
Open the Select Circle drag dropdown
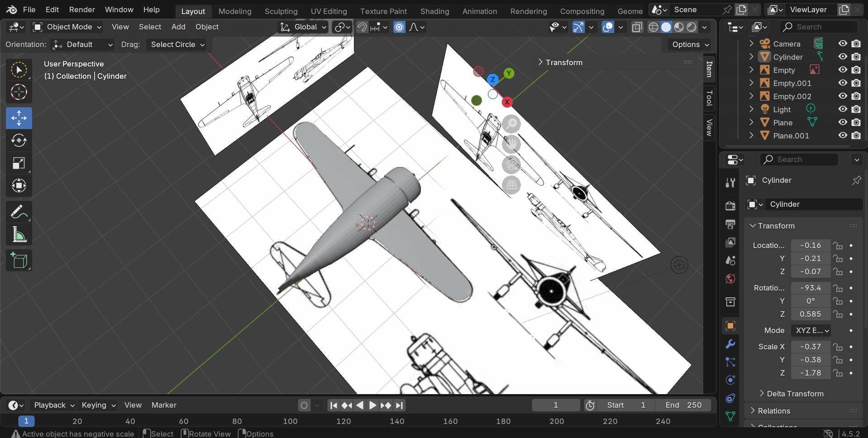coord(176,44)
